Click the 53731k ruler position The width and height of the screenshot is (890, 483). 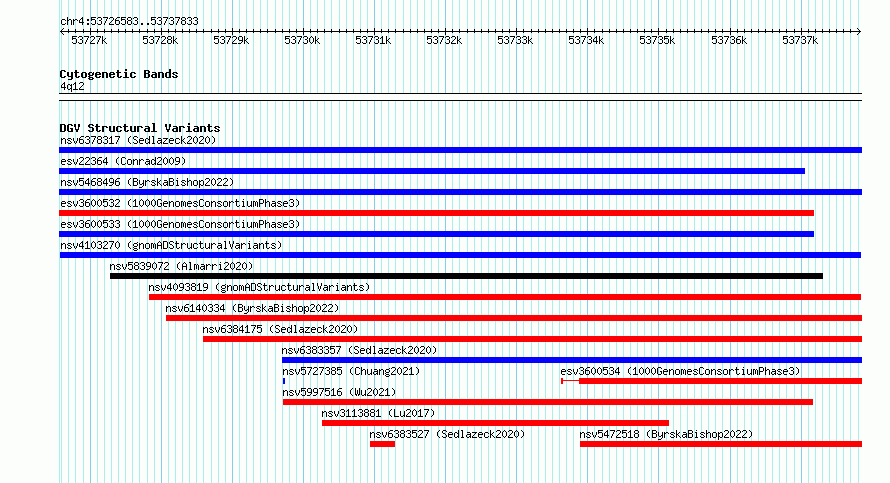373,40
